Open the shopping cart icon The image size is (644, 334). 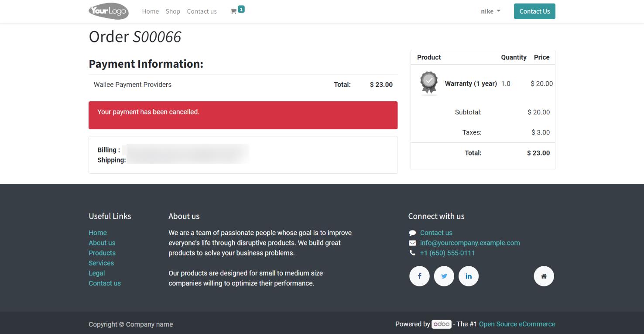(x=234, y=11)
